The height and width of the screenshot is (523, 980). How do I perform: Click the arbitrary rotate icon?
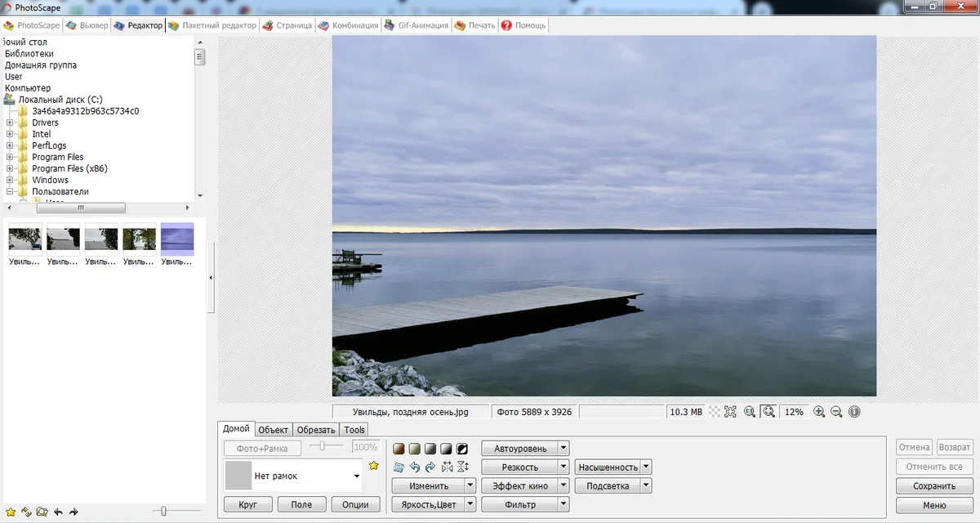click(399, 467)
